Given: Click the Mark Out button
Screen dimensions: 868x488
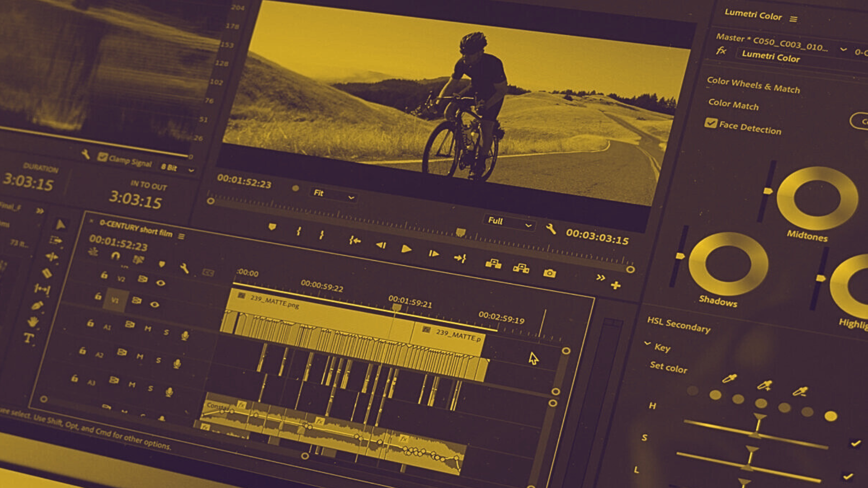Looking at the screenshot, I should tap(321, 235).
